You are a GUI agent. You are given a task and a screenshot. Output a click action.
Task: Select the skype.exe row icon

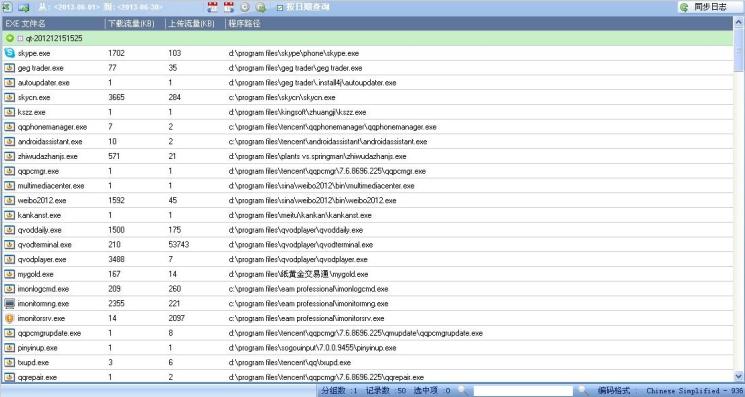(x=10, y=53)
